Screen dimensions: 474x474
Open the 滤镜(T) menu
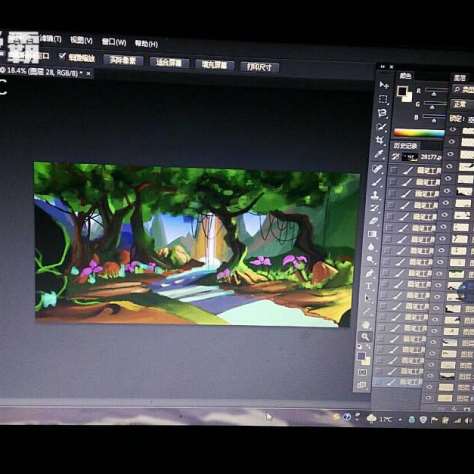[x=50, y=39]
